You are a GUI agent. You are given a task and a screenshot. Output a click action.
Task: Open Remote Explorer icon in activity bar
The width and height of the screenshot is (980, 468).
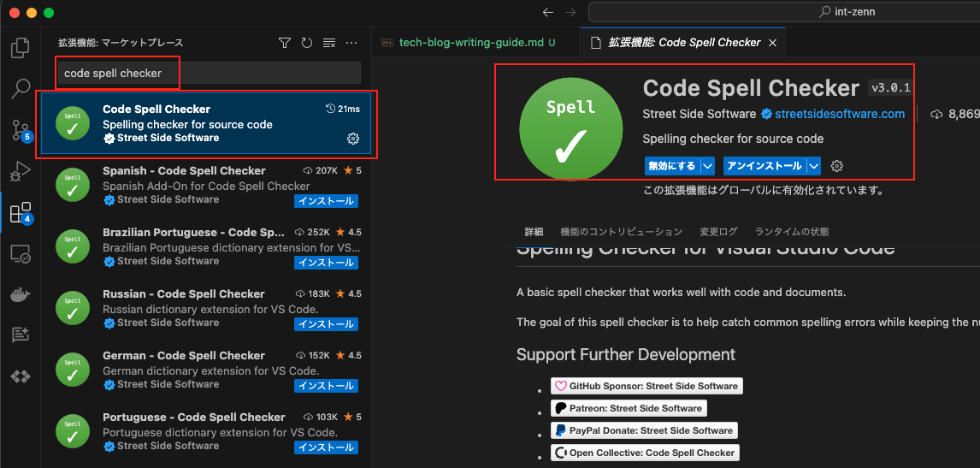point(21,253)
